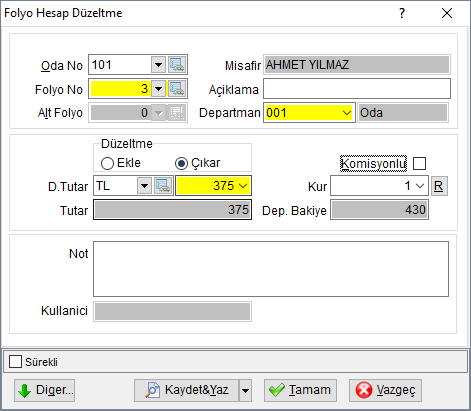
Task: Click the Oda department name field
Action: coord(403,113)
